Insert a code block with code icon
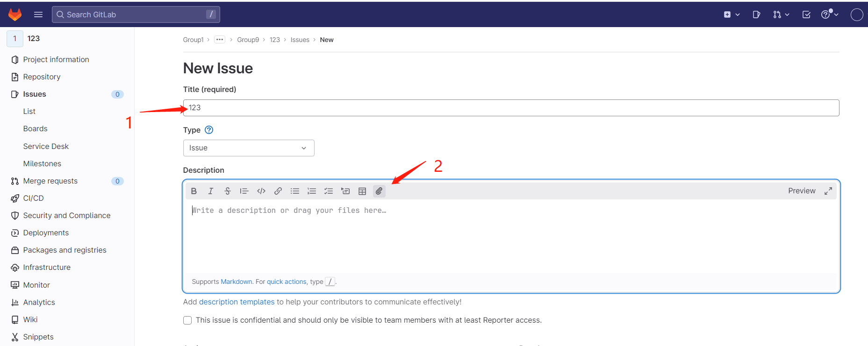 (x=261, y=191)
